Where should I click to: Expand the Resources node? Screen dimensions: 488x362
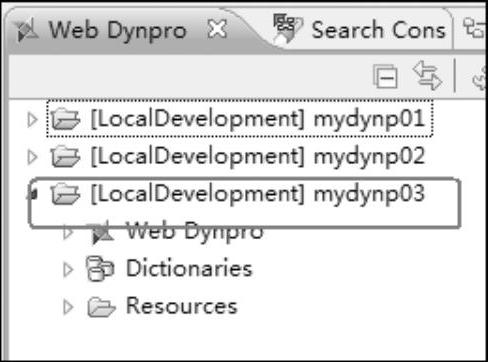(x=68, y=307)
